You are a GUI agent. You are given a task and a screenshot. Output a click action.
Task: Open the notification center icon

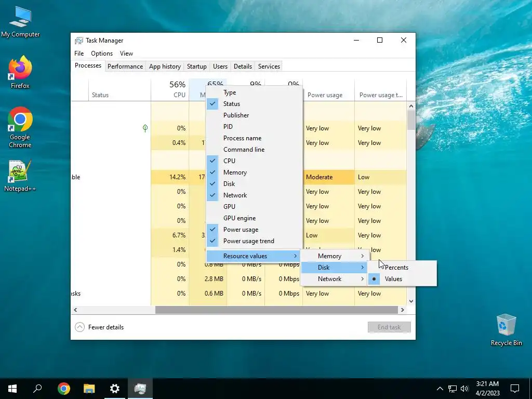coord(515,389)
